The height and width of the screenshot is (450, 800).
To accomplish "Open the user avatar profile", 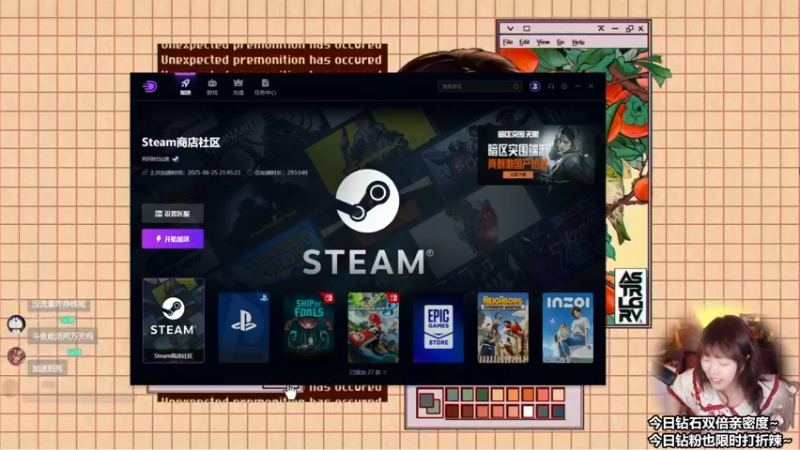I will [x=535, y=86].
